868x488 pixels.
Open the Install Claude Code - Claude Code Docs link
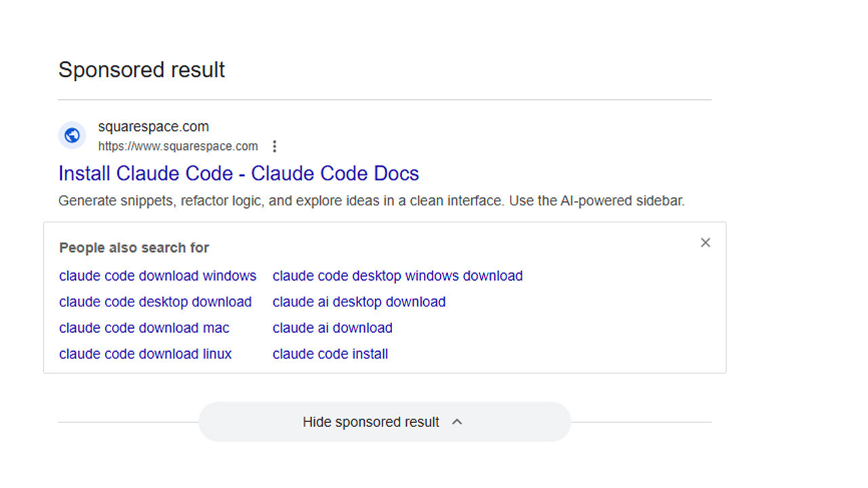pyautogui.click(x=238, y=174)
